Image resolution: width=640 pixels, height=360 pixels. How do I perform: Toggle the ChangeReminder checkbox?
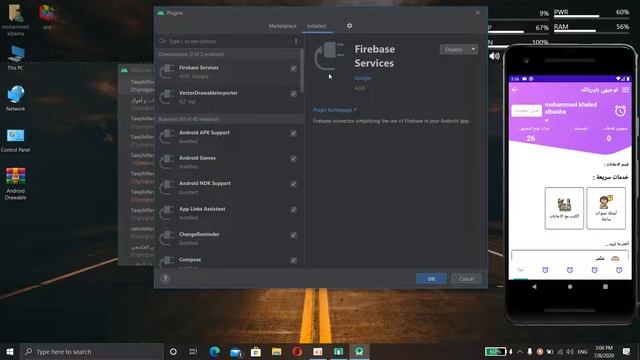tap(293, 235)
